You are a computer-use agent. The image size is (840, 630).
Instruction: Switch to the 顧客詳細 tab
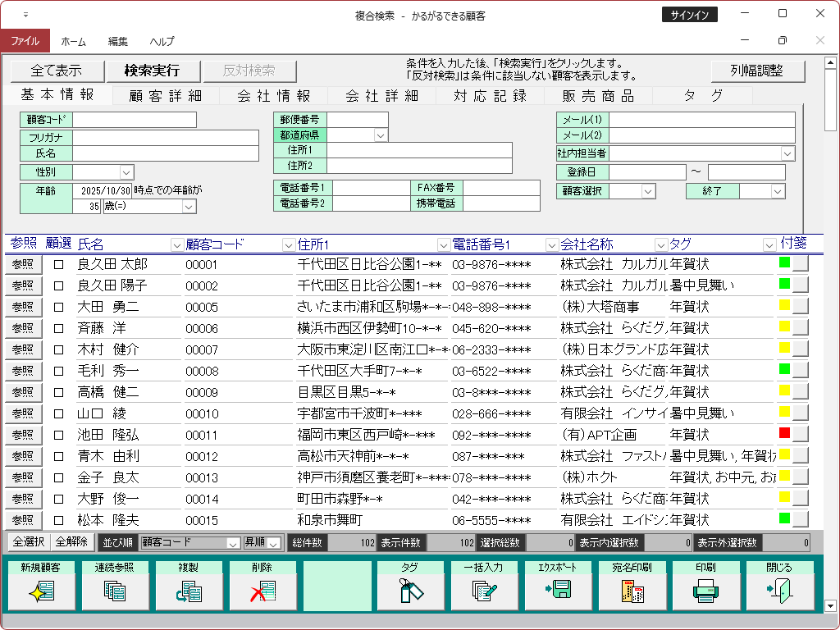pos(166,96)
